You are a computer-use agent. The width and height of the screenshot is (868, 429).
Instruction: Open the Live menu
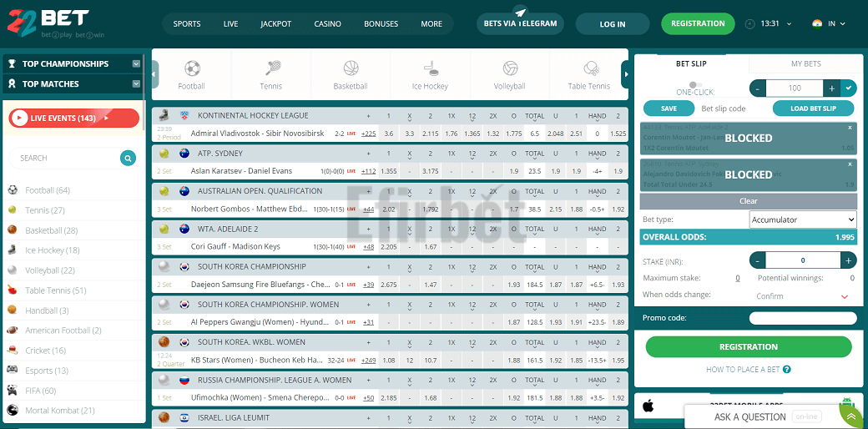231,24
